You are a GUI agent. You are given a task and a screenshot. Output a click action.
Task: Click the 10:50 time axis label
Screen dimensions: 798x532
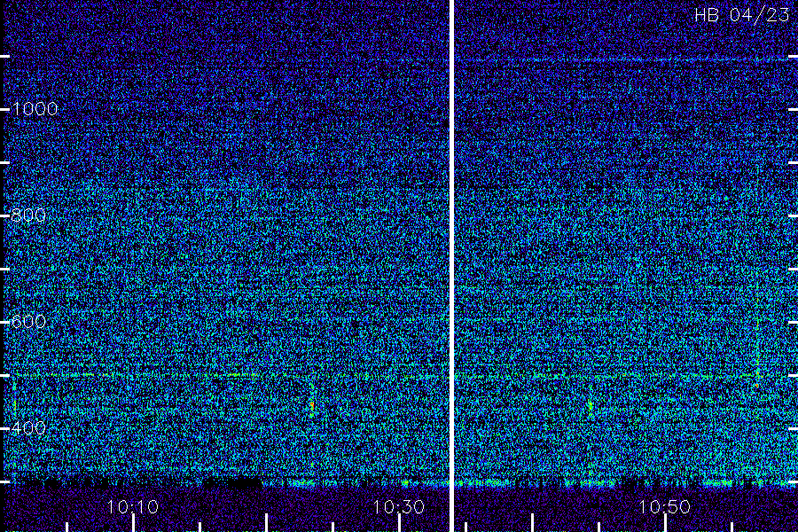pyautogui.click(x=664, y=507)
